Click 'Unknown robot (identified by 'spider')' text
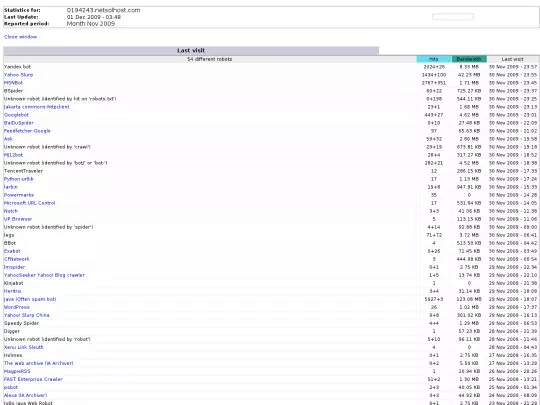This screenshot has height=405, width=540. coord(49,227)
